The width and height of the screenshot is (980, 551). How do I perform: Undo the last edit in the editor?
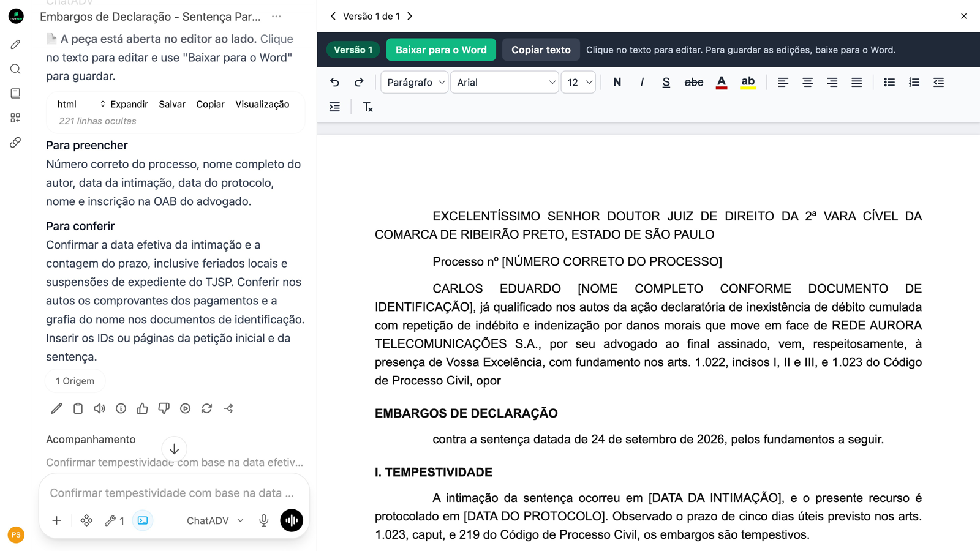point(334,82)
